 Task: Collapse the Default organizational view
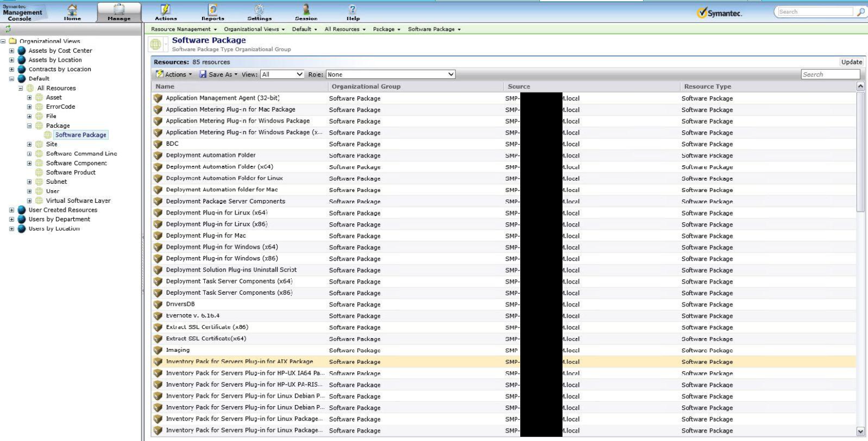[12, 79]
